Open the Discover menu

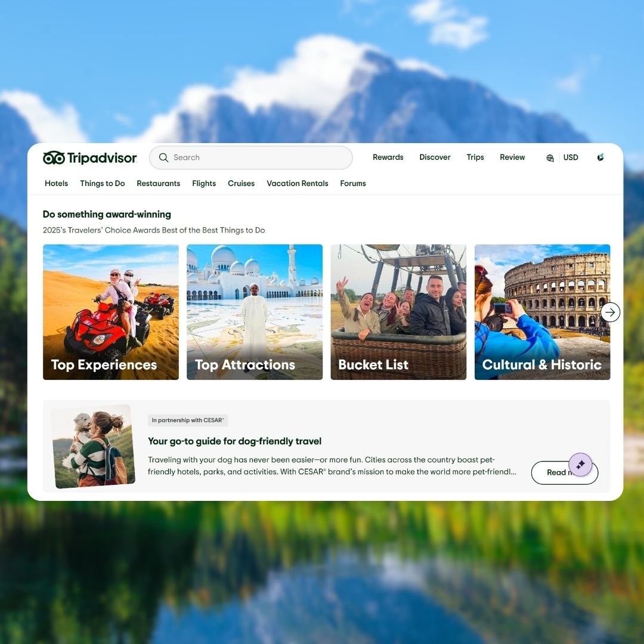435,157
